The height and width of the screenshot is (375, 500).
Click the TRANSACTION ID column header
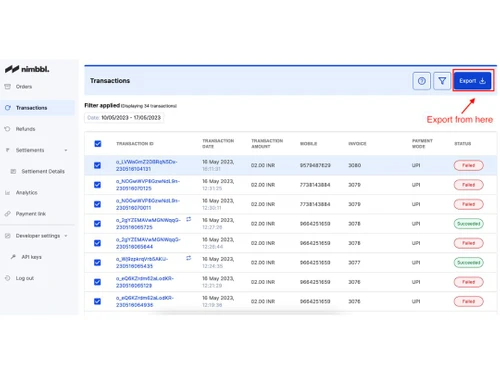tap(135, 144)
